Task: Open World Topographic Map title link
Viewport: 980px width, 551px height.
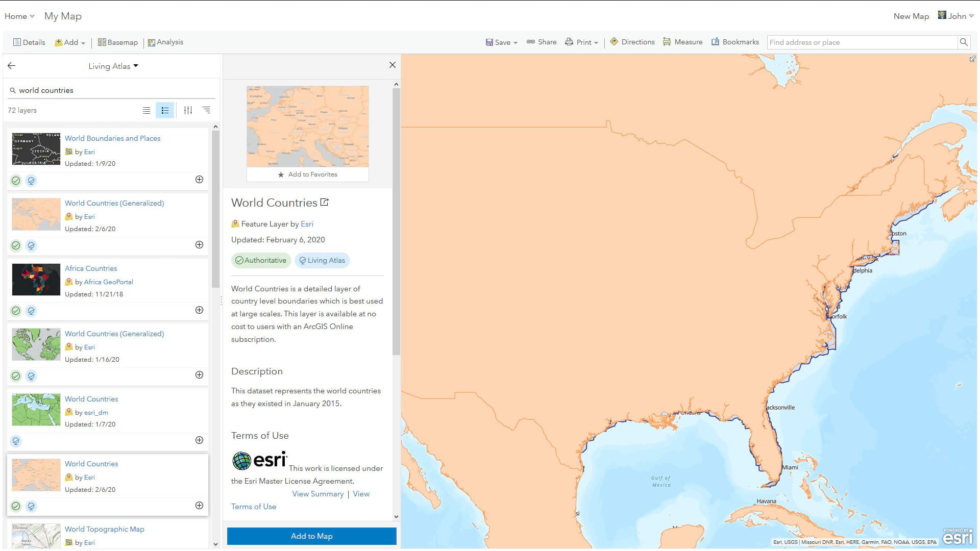Action: click(x=105, y=529)
